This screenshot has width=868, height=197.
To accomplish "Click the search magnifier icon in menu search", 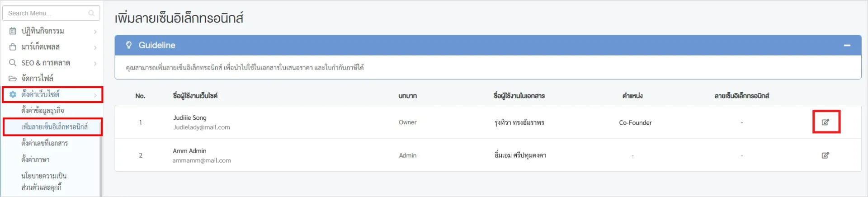I will coord(91,14).
